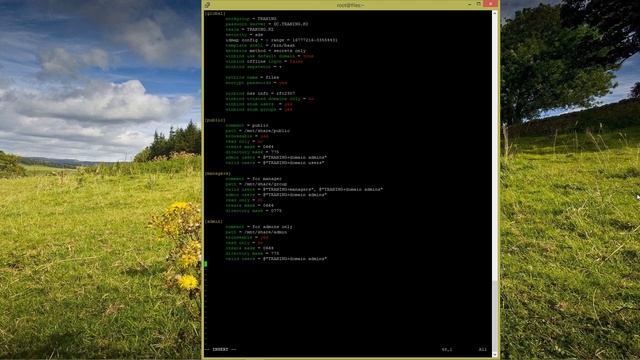Click the 'winbind enum users = yes' line
Viewport: 640px width, 360px height.
pos(259,104)
